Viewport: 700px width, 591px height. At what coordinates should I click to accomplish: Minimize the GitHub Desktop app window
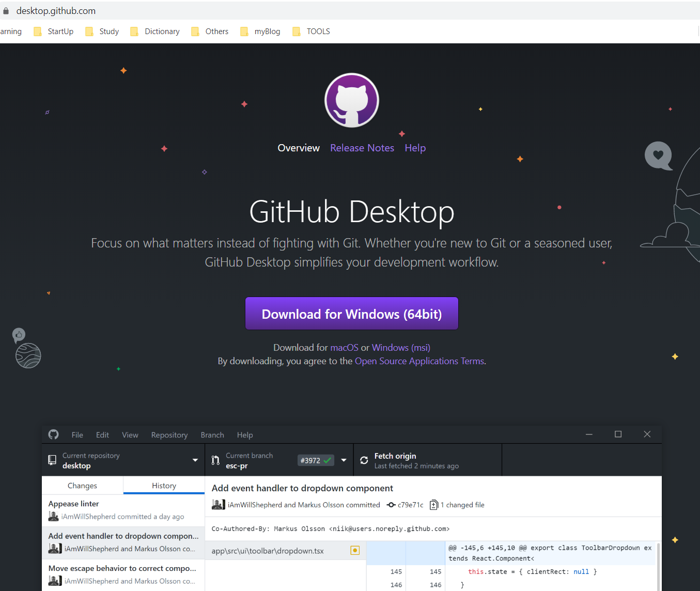(589, 434)
